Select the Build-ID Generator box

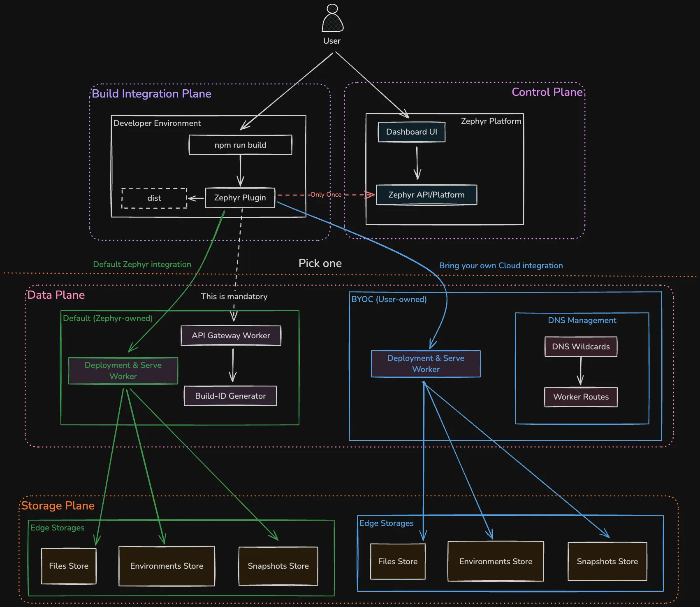[230, 396]
